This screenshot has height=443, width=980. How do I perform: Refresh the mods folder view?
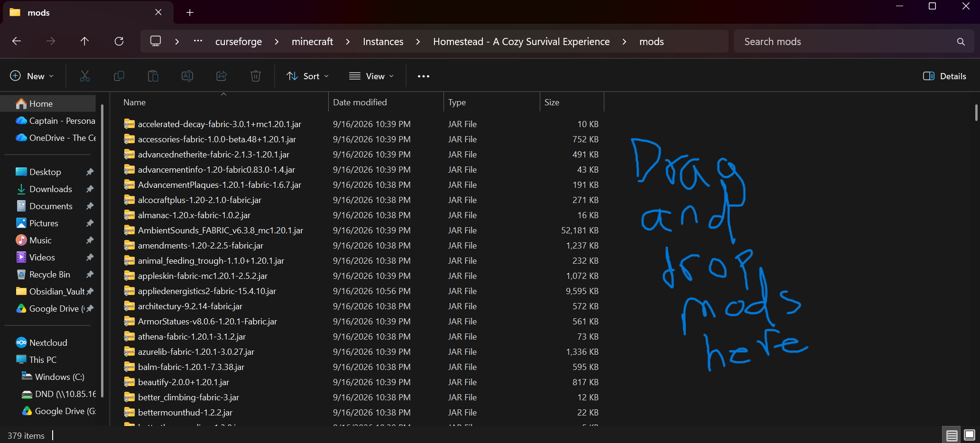tap(119, 41)
